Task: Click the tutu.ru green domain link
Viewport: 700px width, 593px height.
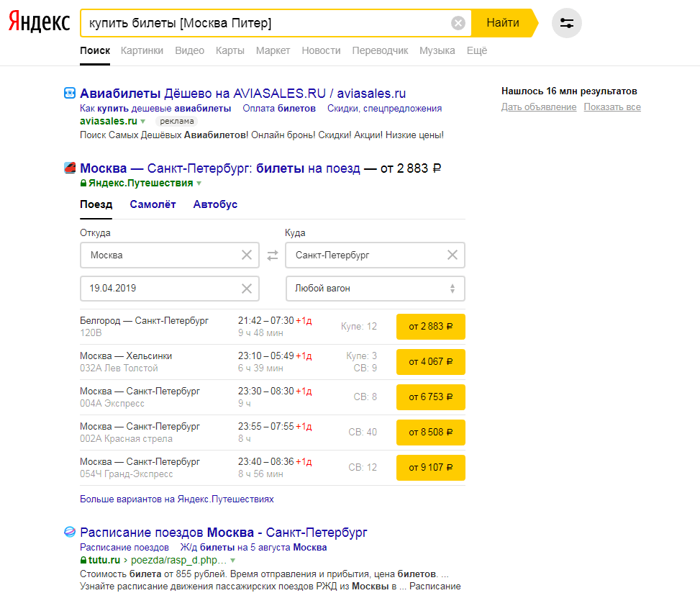Action: pyautogui.click(x=104, y=560)
